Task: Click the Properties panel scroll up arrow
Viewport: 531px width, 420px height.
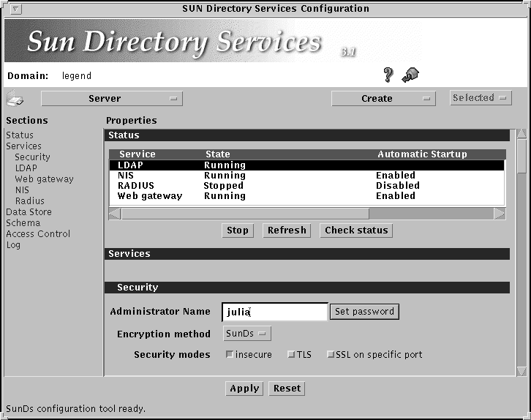Action: coord(521,133)
